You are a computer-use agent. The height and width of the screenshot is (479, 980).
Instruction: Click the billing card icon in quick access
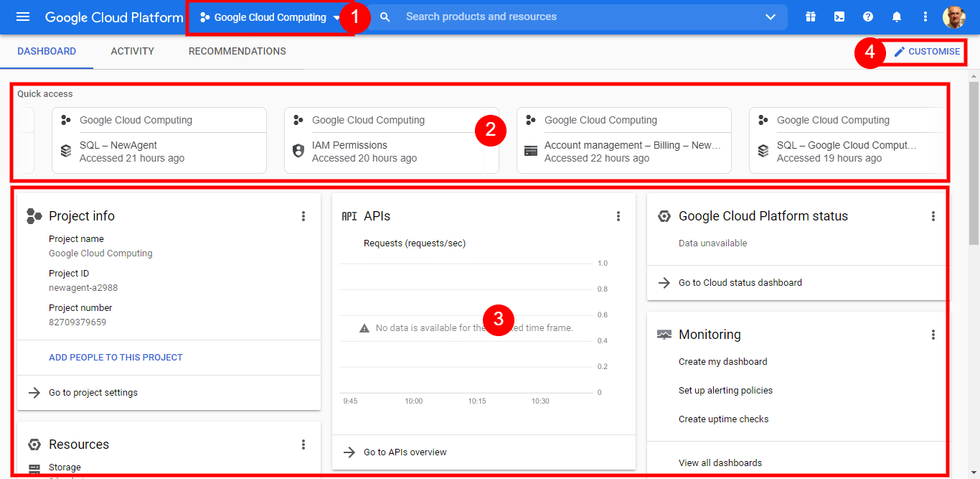531,151
